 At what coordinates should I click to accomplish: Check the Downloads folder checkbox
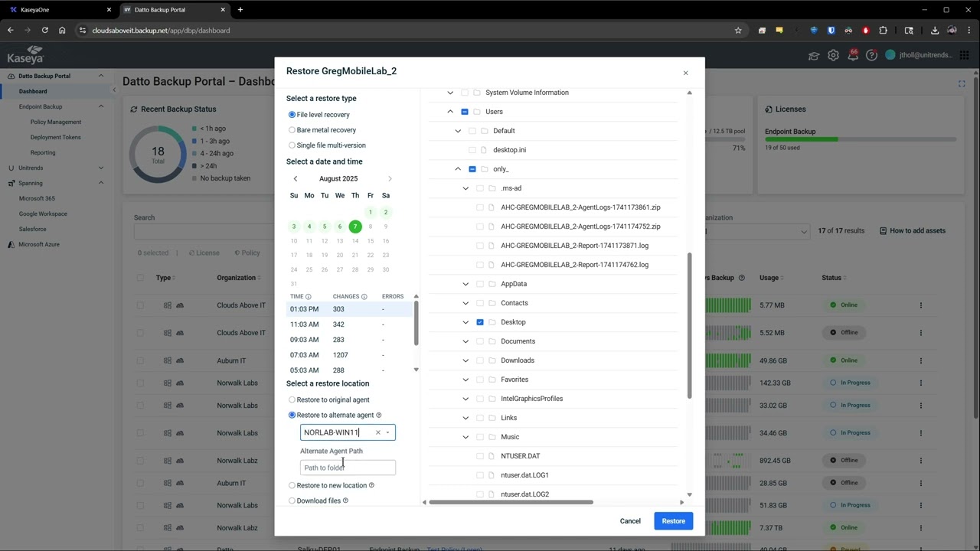pyautogui.click(x=480, y=360)
